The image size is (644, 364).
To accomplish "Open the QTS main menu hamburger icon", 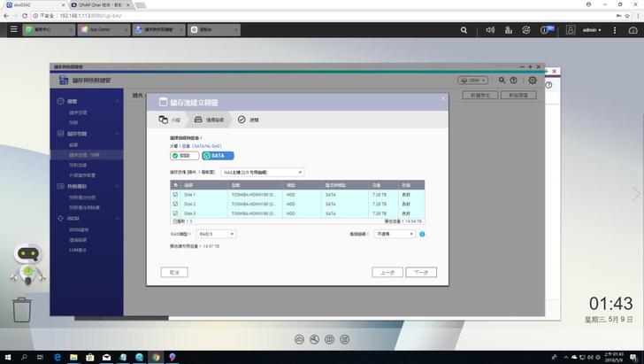I will pyautogui.click(x=12, y=29).
